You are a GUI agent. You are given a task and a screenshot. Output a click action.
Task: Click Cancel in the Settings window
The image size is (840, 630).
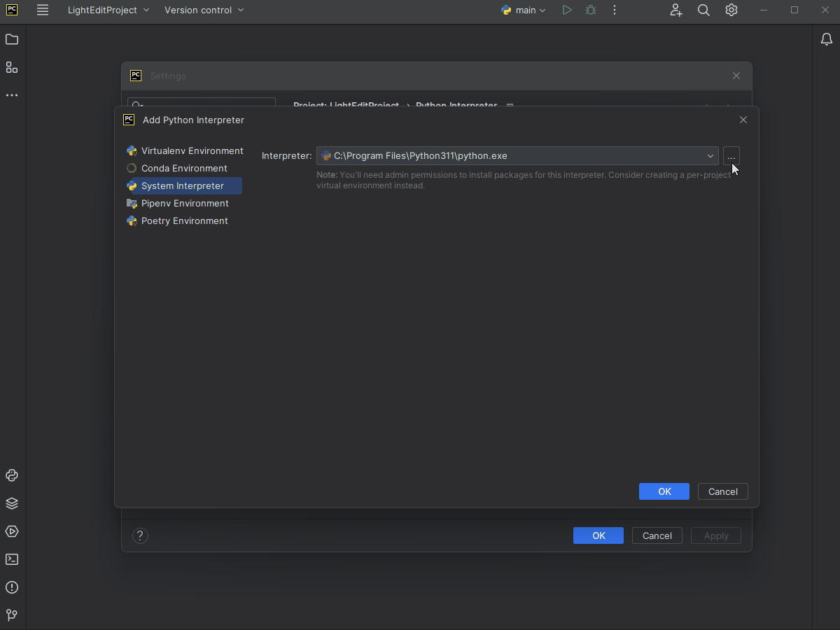pos(657,535)
